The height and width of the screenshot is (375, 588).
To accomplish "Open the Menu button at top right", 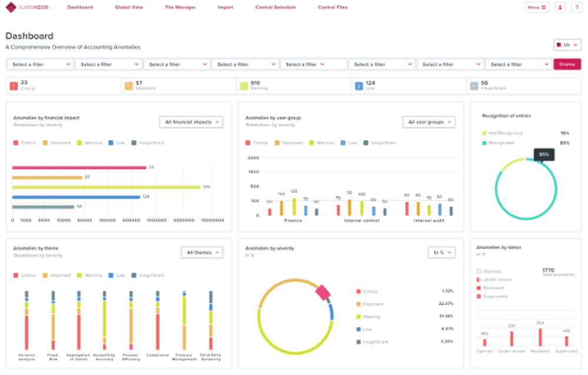I will point(537,7).
